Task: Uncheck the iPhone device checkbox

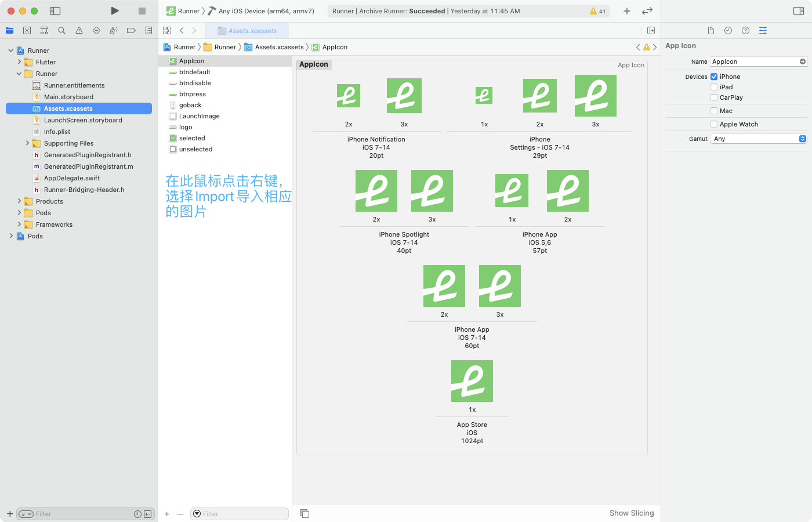Action: click(714, 77)
